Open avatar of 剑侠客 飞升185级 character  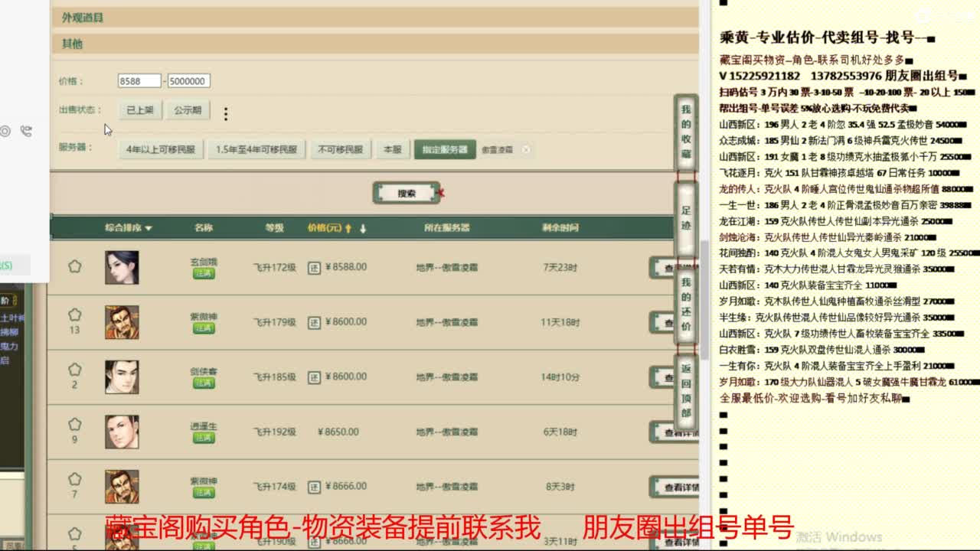(122, 377)
